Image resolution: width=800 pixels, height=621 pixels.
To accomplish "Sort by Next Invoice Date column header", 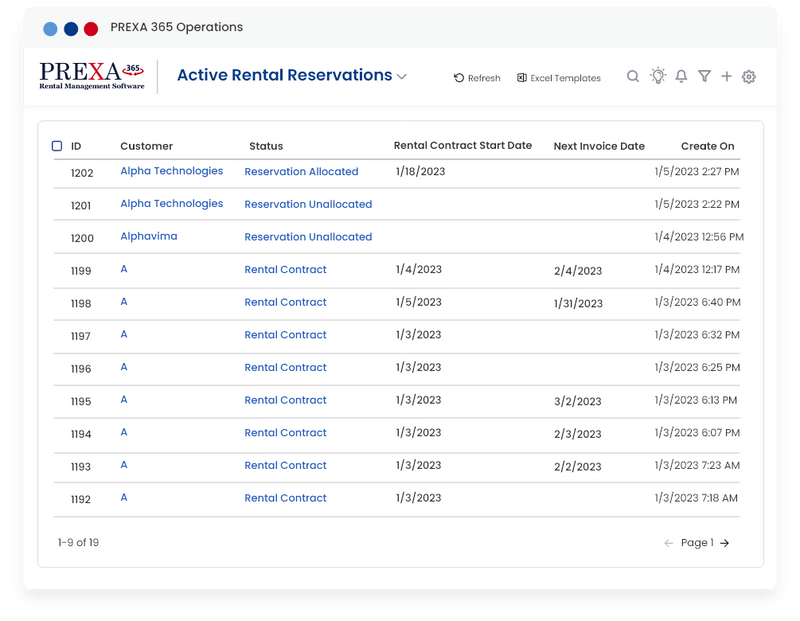I will point(599,146).
